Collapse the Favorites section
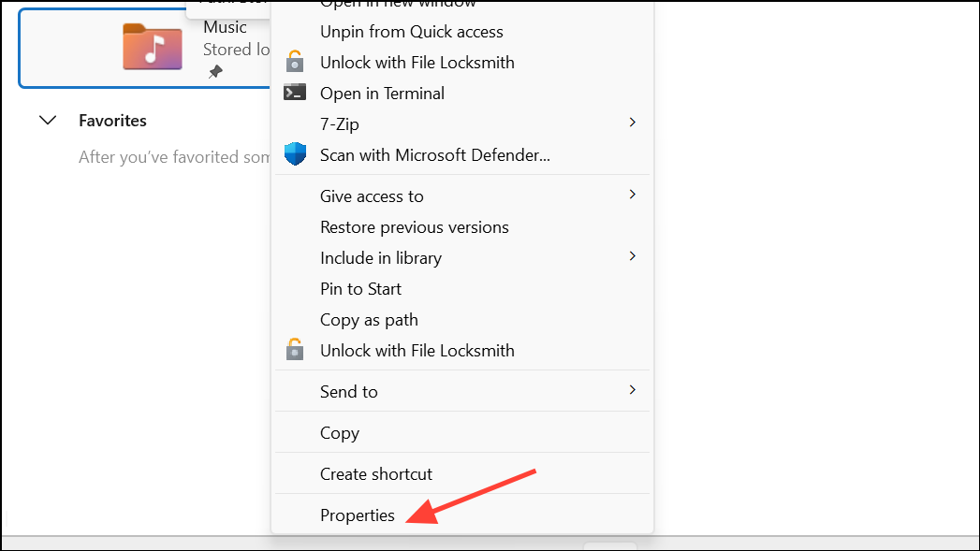 click(48, 120)
